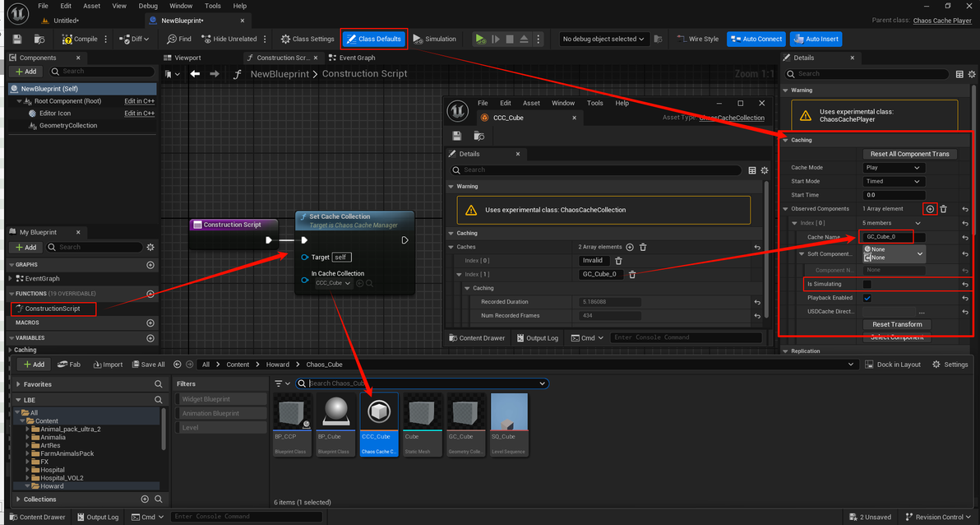980x525 pixels.
Task: Add a new macro
Action: pos(150,323)
